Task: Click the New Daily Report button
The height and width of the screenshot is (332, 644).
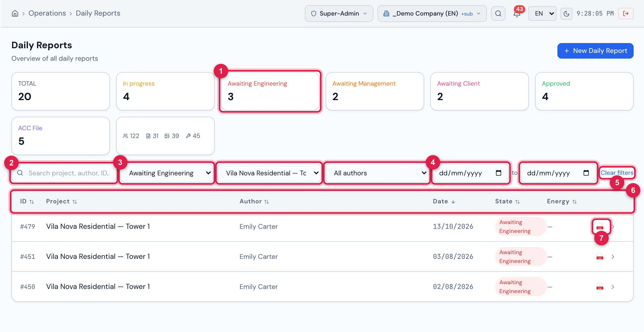Action: 596,51
